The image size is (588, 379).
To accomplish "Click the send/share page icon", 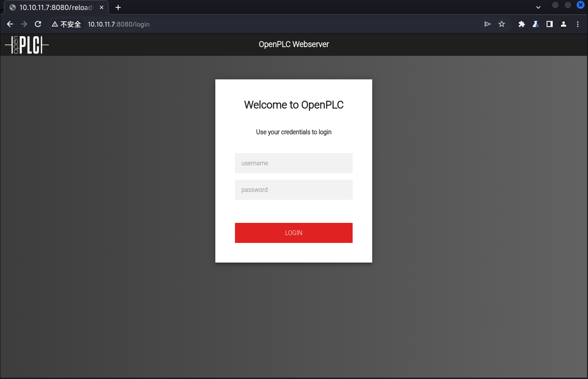I will (x=488, y=24).
